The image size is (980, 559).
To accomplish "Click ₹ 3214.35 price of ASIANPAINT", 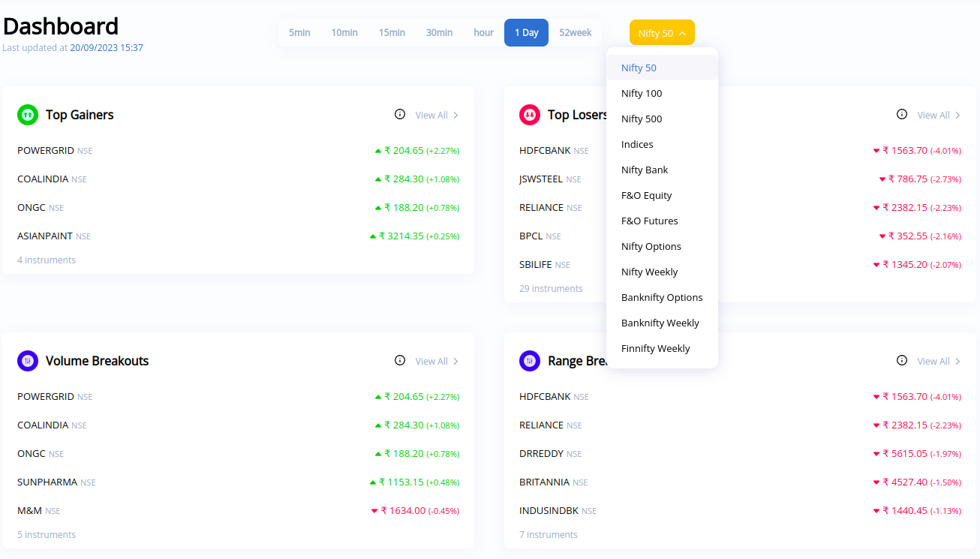I will point(401,236).
